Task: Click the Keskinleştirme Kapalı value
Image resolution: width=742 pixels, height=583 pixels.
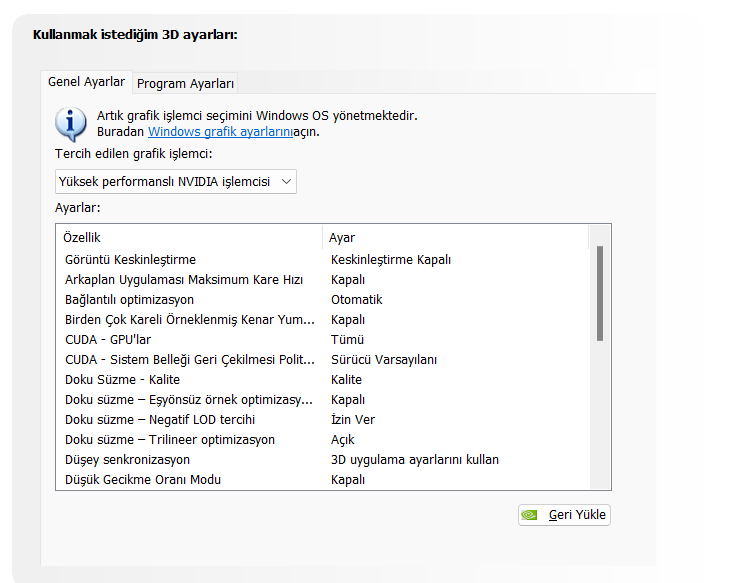Action: pyautogui.click(x=391, y=260)
